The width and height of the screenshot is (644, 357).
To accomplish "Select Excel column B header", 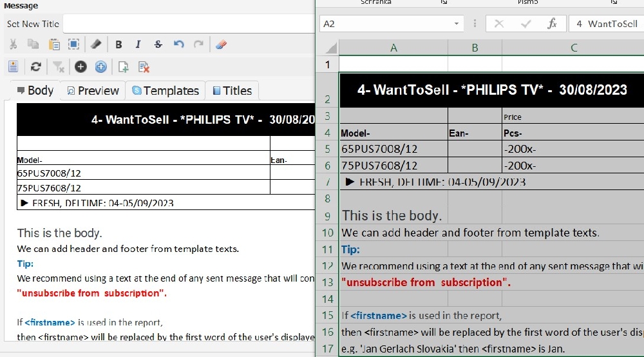I will (x=475, y=48).
